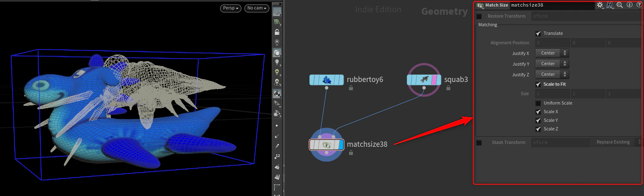This screenshot has height=196, width=644.
Task: Click the first Alignment Position field
Action: (552, 43)
